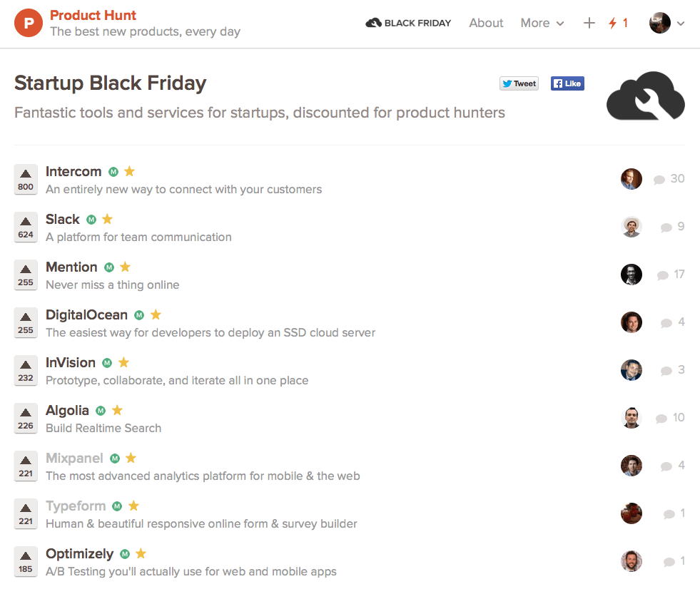Upvote Intercom with the 800 arrow

click(26, 179)
